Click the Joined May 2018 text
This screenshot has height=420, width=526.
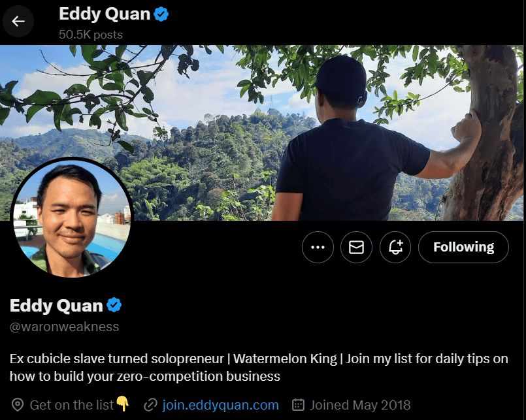point(360,405)
